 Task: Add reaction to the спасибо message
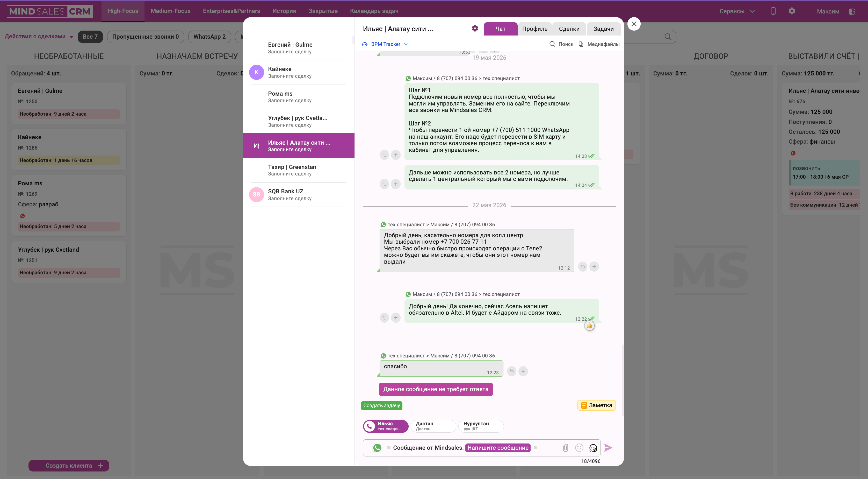point(523,371)
